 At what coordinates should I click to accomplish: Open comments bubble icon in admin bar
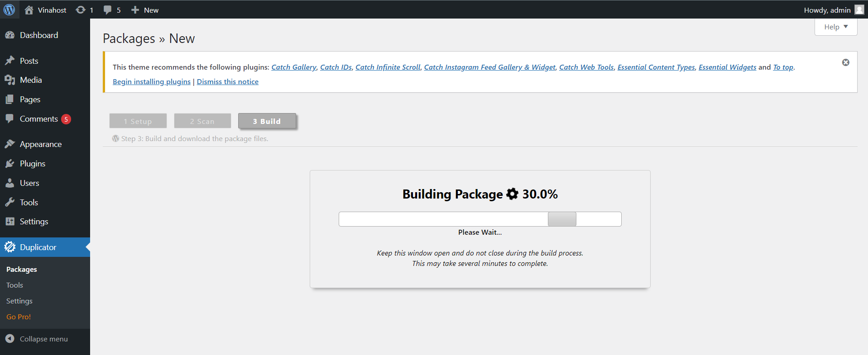pos(107,10)
